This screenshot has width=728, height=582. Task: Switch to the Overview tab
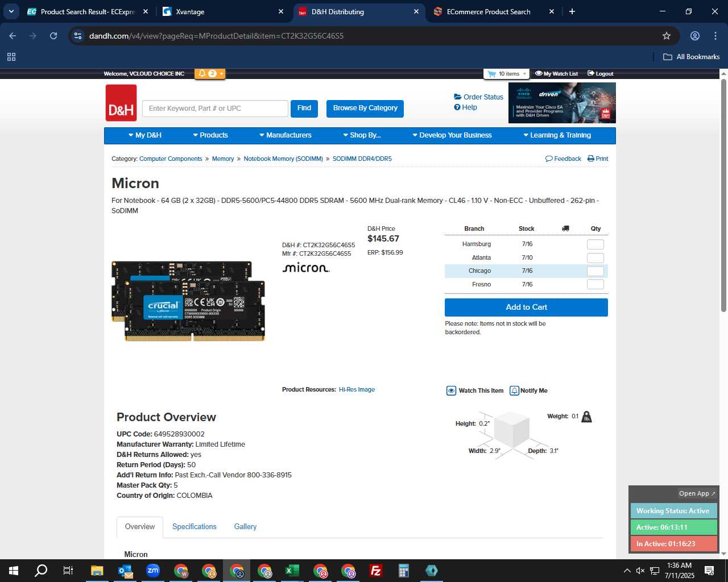coord(140,527)
